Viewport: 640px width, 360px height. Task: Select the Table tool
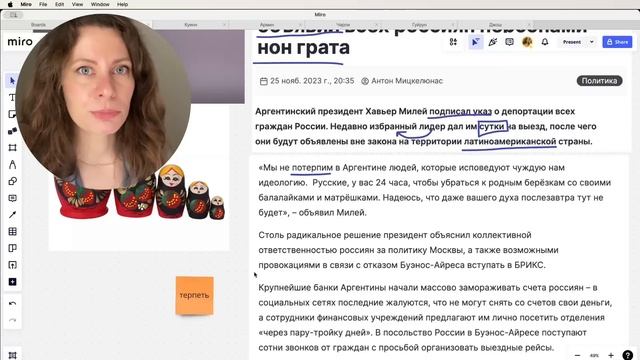coord(12,231)
